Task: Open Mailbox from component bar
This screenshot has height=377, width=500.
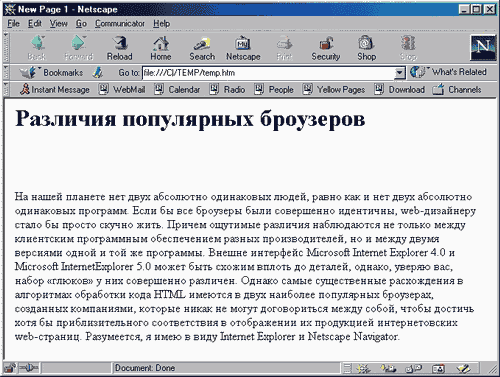Action: (388, 368)
